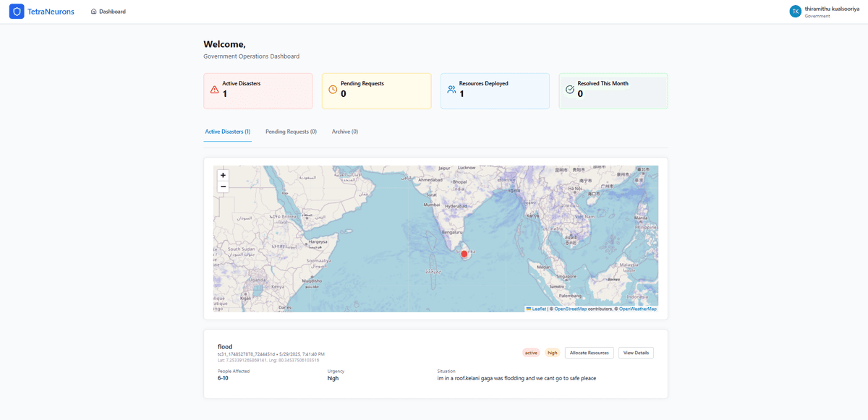
Task: Zoom in the map with plus button
Action: point(223,175)
